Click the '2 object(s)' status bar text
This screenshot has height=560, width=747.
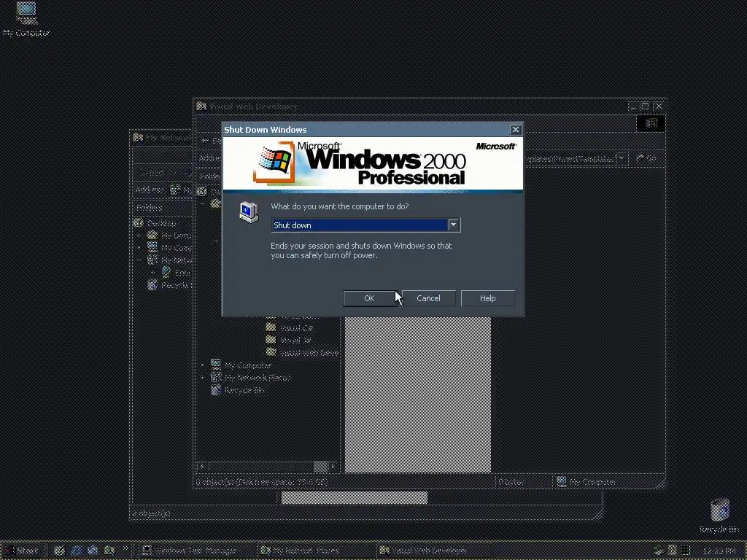(152, 513)
